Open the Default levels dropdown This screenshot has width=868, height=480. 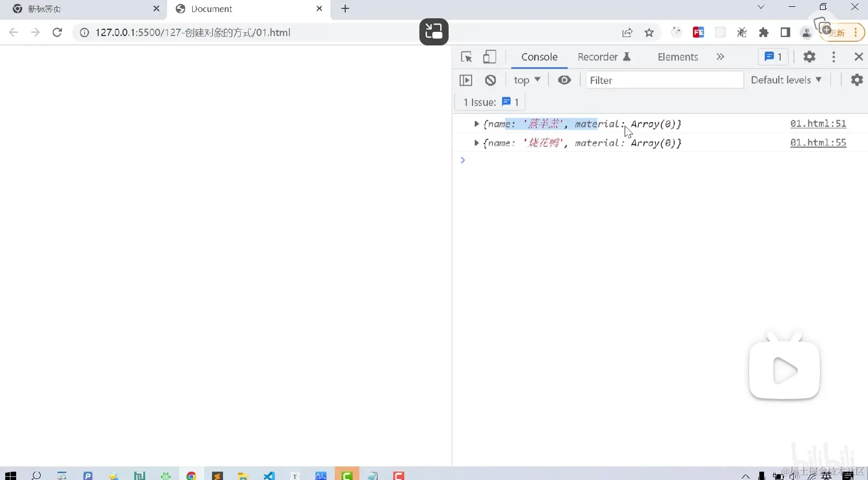pyautogui.click(x=786, y=80)
